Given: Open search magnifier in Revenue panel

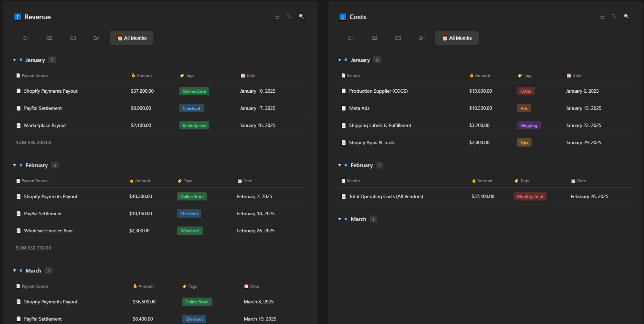Looking at the screenshot, I should 302,16.
